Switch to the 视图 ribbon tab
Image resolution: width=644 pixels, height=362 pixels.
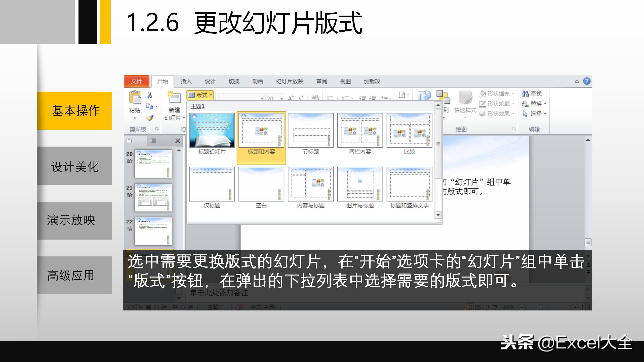click(x=345, y=81)
